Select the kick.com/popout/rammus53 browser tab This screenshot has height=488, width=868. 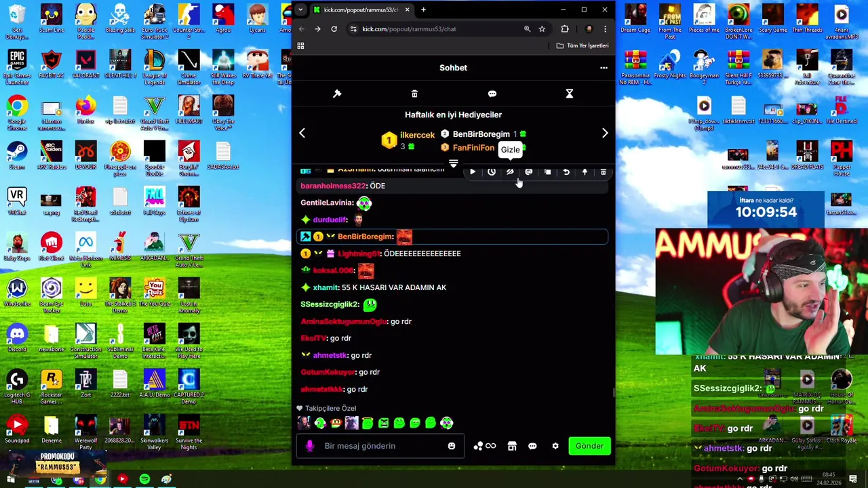click(x=361, y=9)
